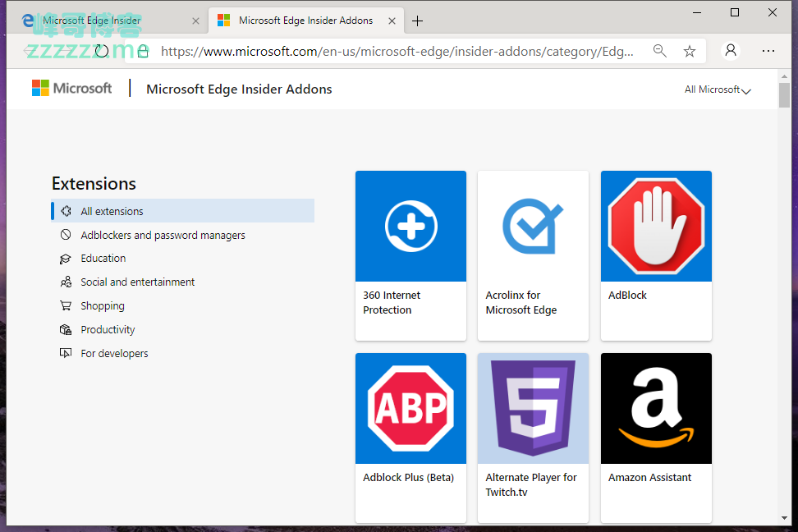798x532 pixels.
Task: Click the Productivity category icon
Action: [x=66, y=329]
